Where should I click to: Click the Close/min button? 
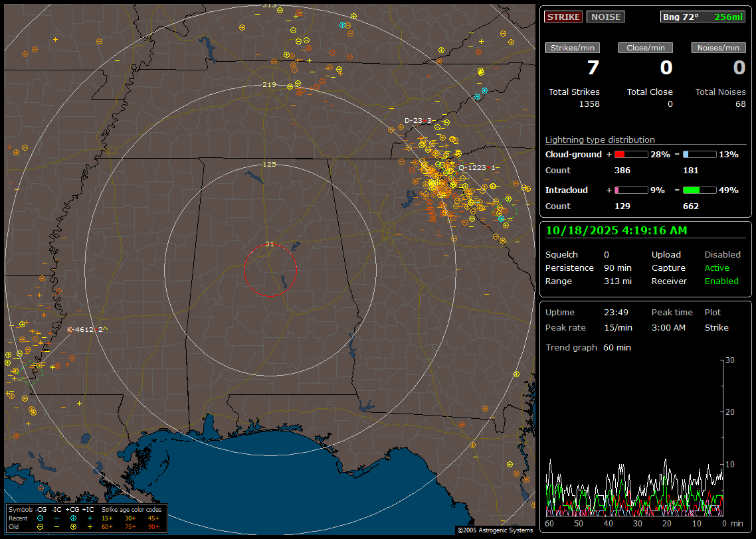tap(646, 48)
